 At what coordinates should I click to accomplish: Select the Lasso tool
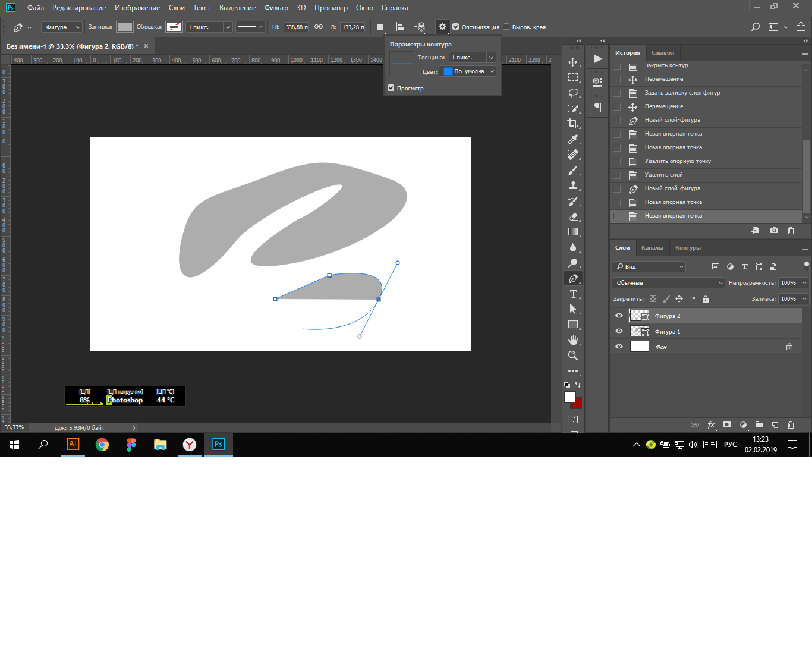pyautogui.click(x=573, y=93)
